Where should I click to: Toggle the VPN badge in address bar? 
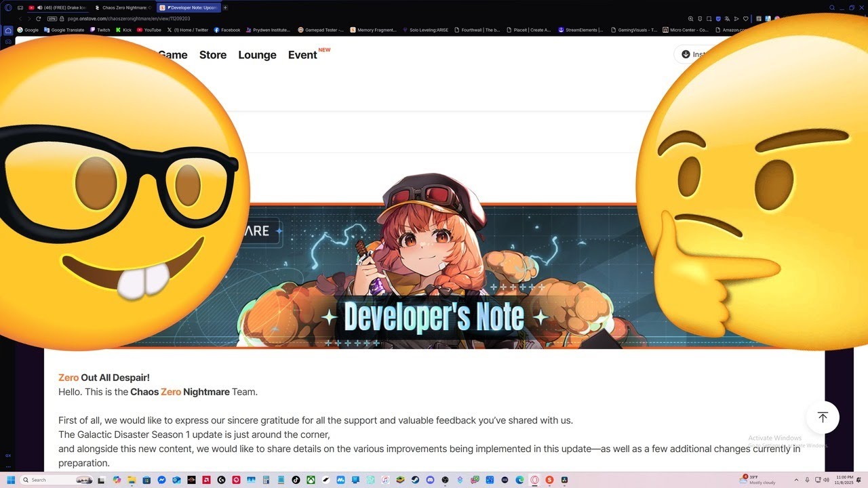point(52,18)
